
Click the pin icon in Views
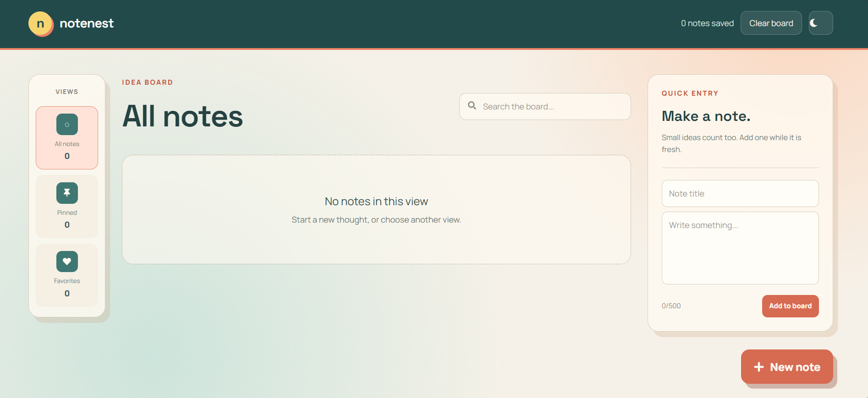(67, 193)
